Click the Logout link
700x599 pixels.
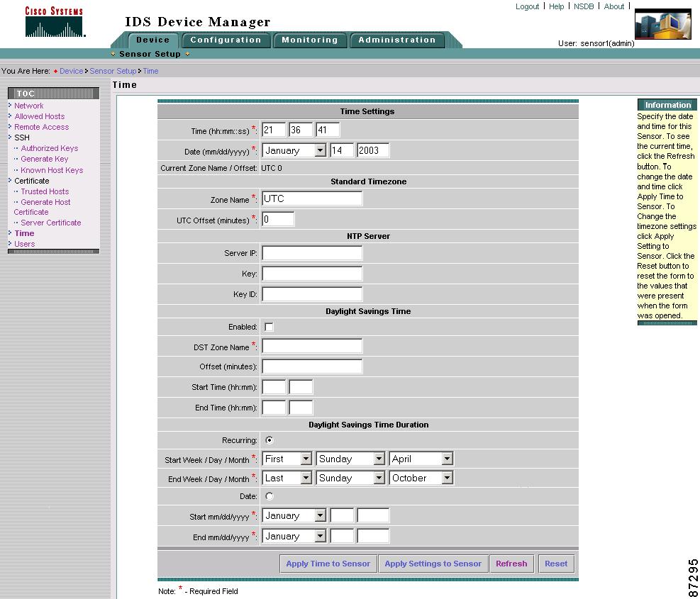click(x=527, y=6)
